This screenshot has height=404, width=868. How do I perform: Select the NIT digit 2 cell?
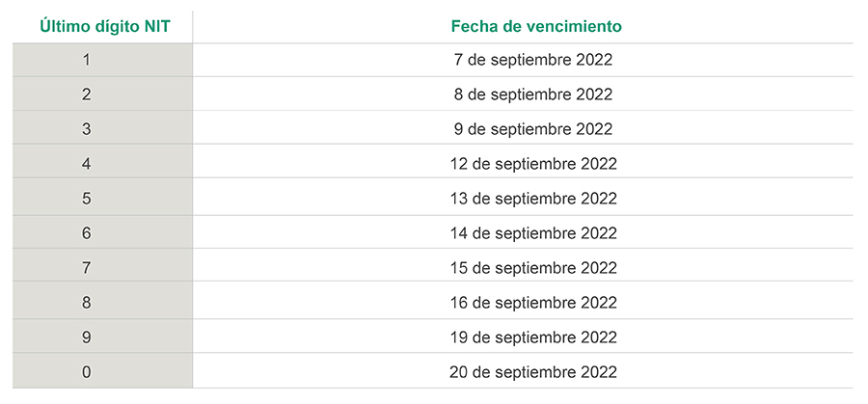pos(87,94)
